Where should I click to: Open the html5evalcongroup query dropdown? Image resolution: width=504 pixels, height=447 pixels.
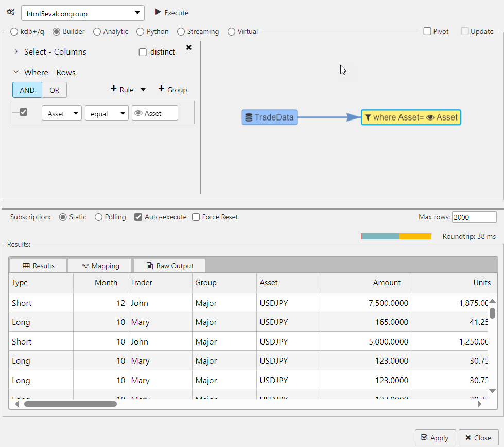(137, 12)
